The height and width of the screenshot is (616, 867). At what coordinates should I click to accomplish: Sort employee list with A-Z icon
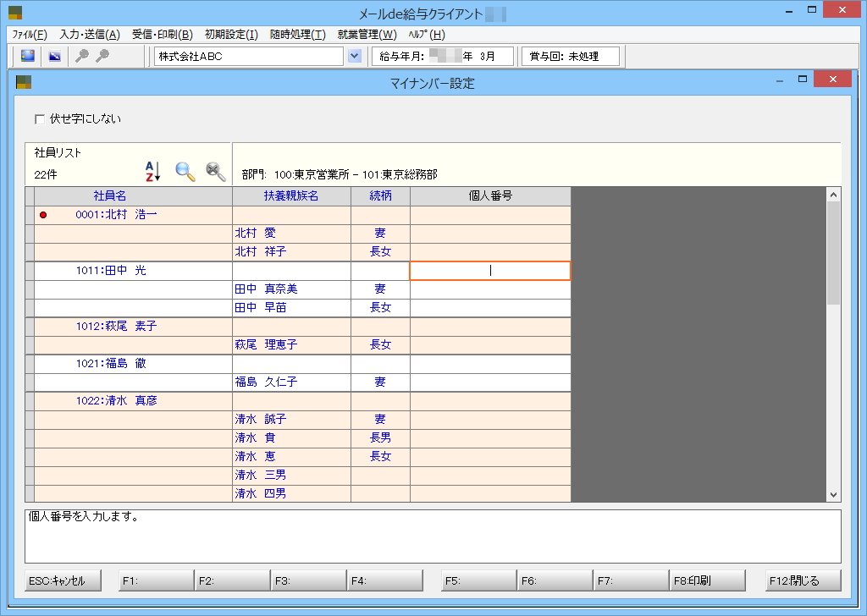[152, 171]
